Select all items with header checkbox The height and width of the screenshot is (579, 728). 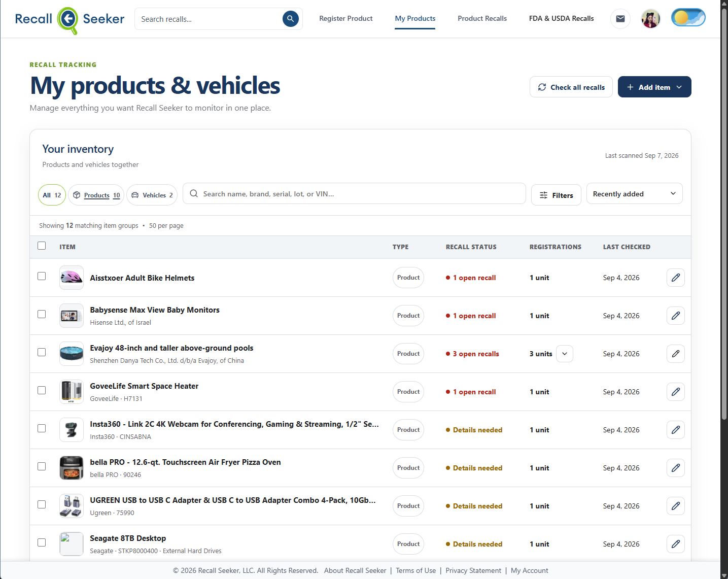tap(42, 246)
